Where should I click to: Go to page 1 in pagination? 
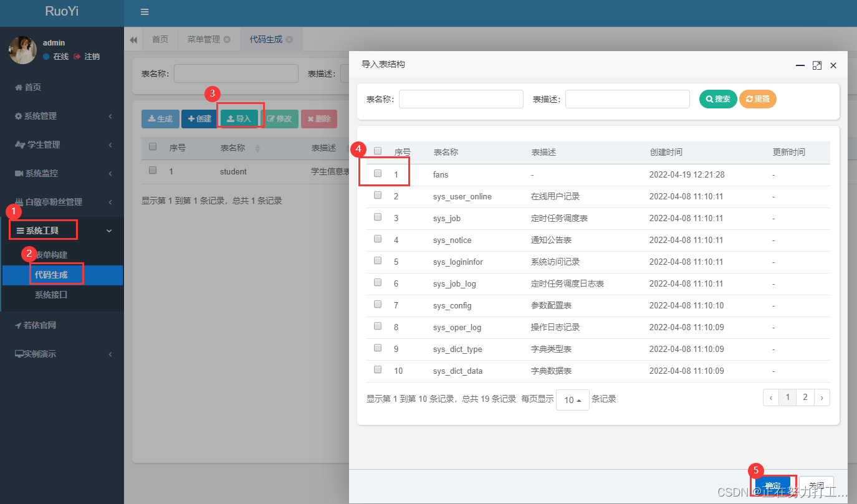coord(788,397)
